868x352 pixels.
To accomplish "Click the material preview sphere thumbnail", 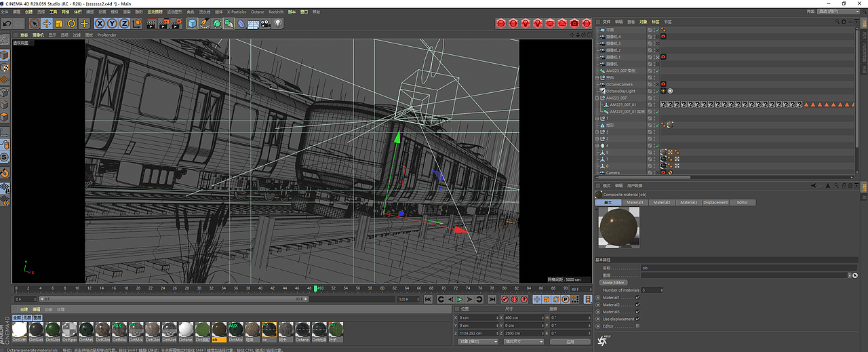I will (x=618, y=227).
